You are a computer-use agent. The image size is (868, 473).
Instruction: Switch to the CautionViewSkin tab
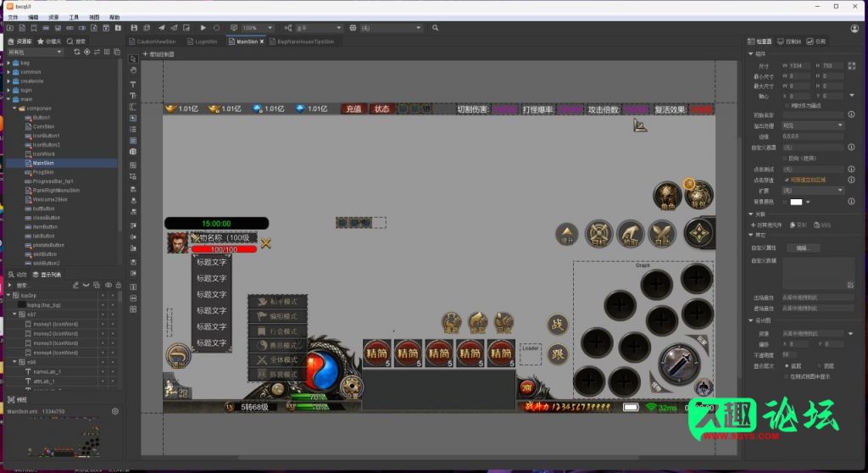(x=153, y=42)
